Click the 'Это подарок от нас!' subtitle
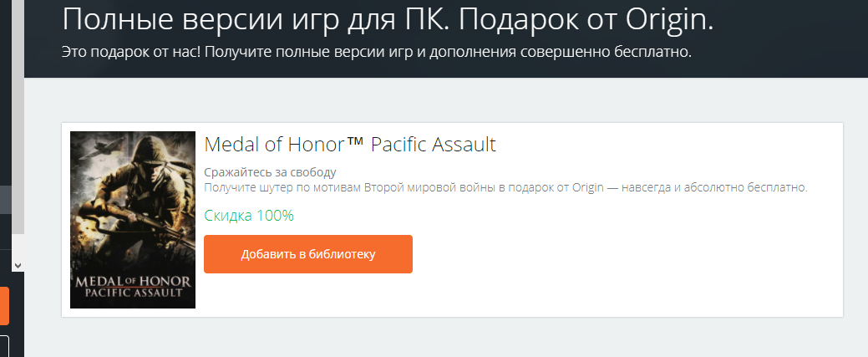 pyautogui.click(x=377, y=52)
